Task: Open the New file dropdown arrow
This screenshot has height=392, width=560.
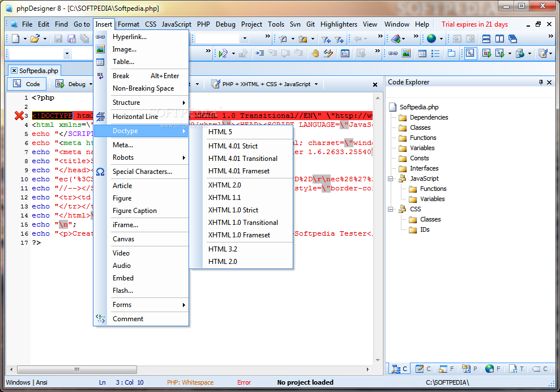Action: (25, 39)
